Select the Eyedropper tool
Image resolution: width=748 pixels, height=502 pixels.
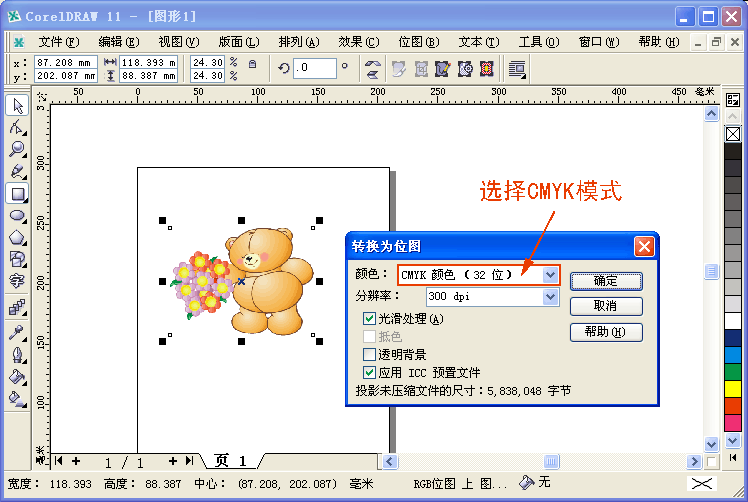tap(17, 333)
